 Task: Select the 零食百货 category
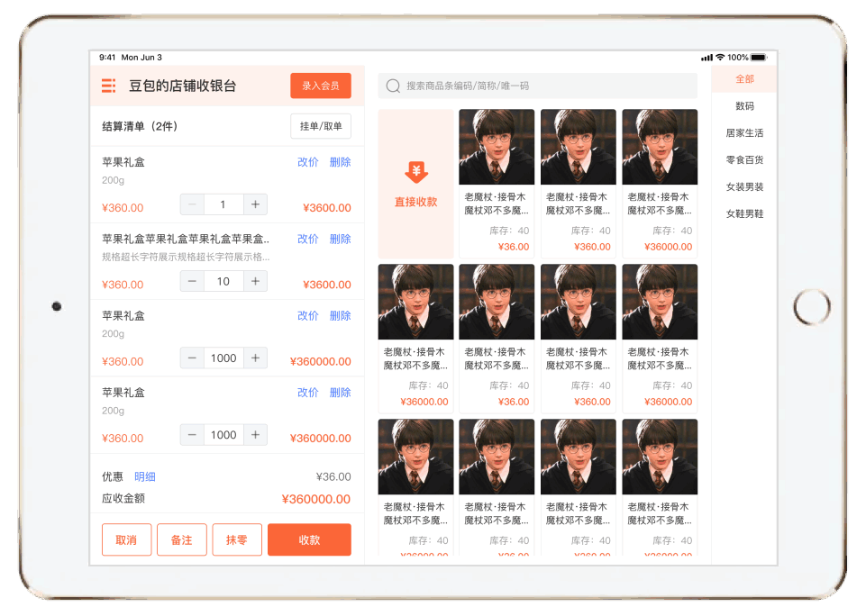click(x=744, y=160)
